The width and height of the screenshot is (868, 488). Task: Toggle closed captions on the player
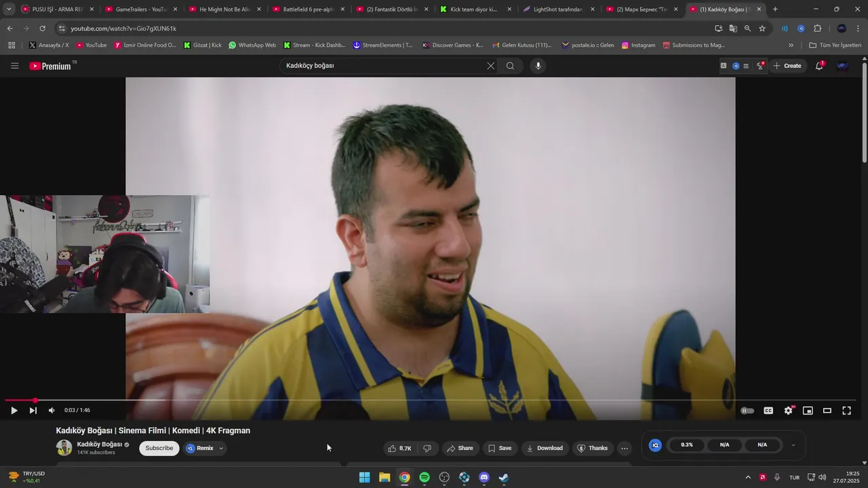768,410
